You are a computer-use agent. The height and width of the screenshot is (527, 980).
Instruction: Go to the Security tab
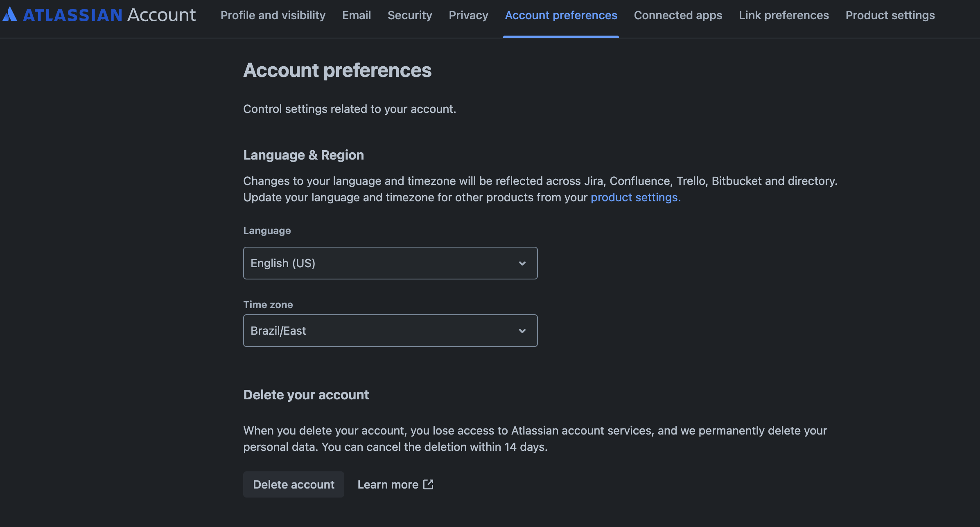[x=410, y=16]
